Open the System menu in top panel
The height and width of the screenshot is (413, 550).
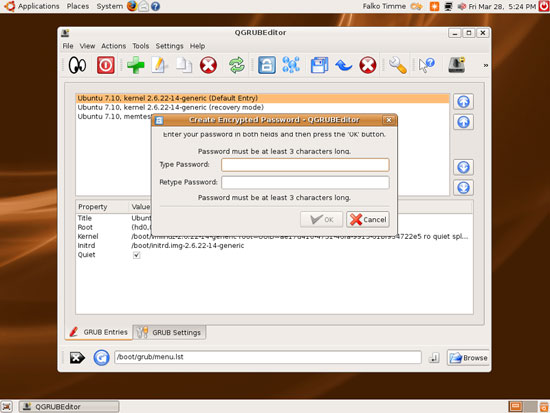(109, 6)
